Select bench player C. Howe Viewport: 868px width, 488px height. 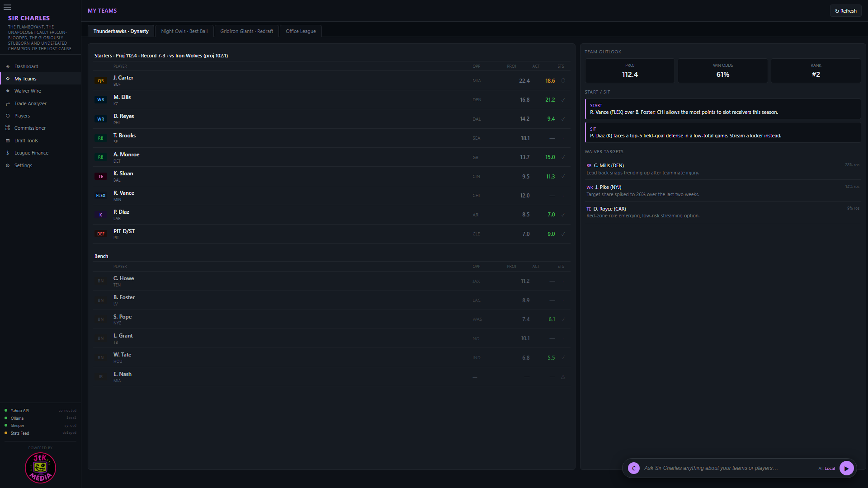click(331, 281)
